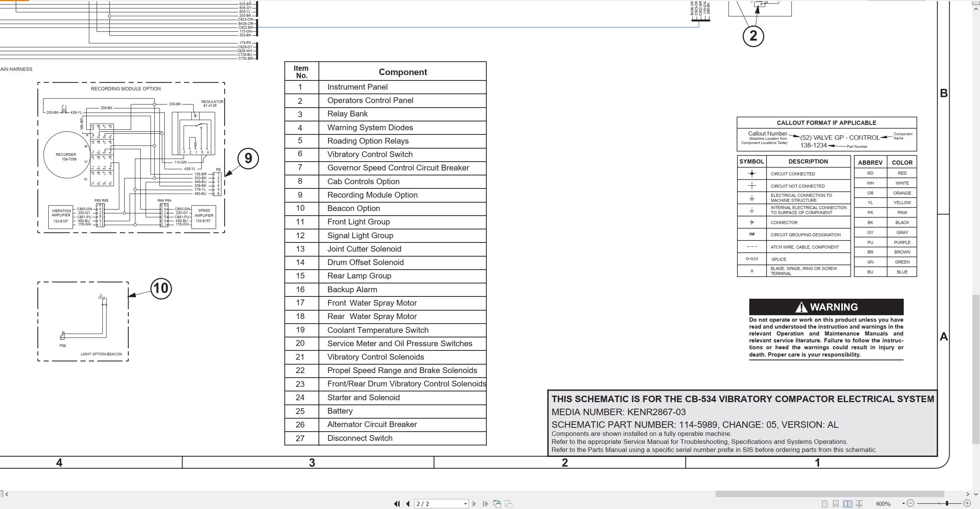This screenshot has width=980, height=509.
Task: Switch to continuous page layout
Action: (836, 504)
